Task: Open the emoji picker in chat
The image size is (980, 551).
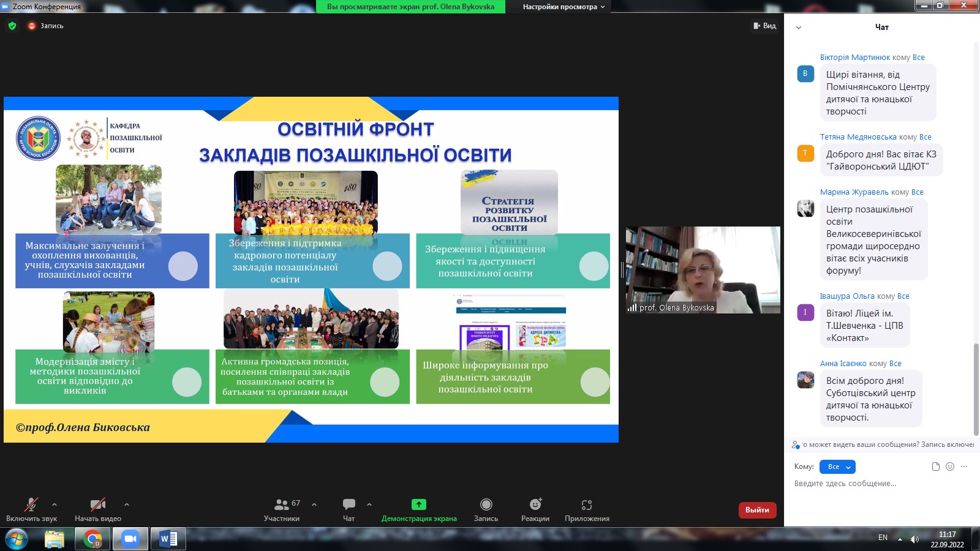Action: tap(950, 467)
